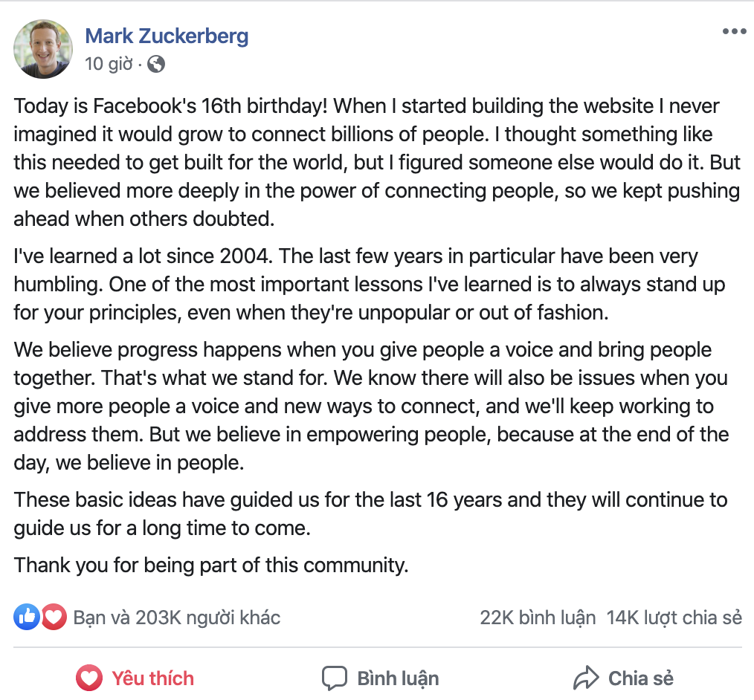The width and height of the screenshot is (754, 700).
Task: Click Mark Zuckerberg's profile picture
Action: (x=43, y=49)
